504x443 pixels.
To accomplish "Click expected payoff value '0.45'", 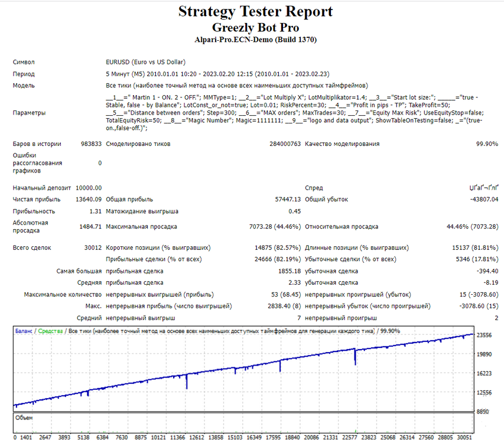I will (295, 211).
